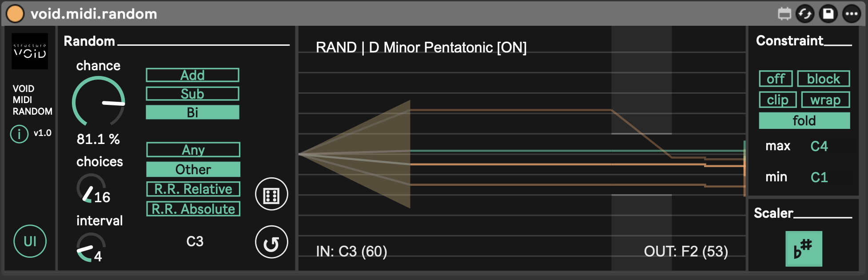
Task: Open the max note C4 selector
Action: click(819, 146)
